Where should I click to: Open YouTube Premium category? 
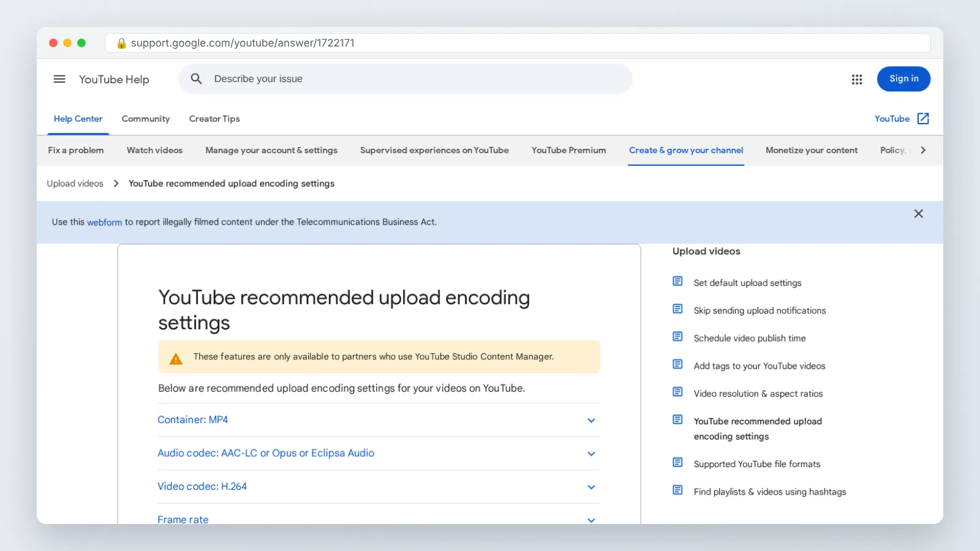(x=568, y=151)
